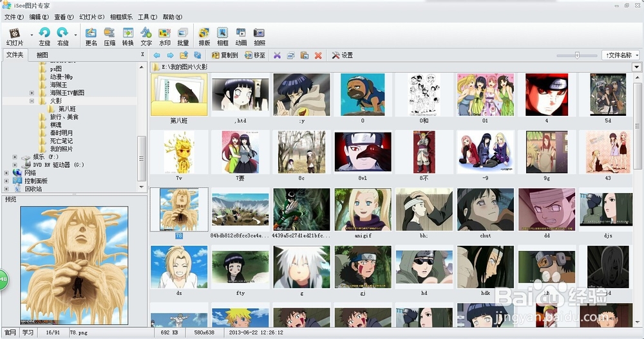Click the 回收站 recycle bin icon
Screen dimensions: 644x339
pyautogui.click(x=17, y=188)
